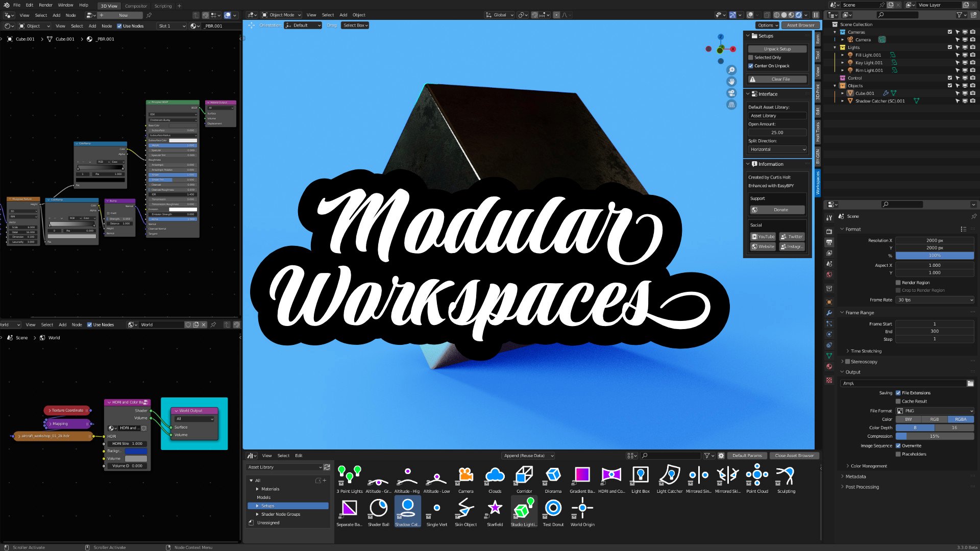The height and width of the screenshot is (551, 980).
Task: Adjust the Compression slider at 15%
Action: pyautogui.click(x=935, y=436)
